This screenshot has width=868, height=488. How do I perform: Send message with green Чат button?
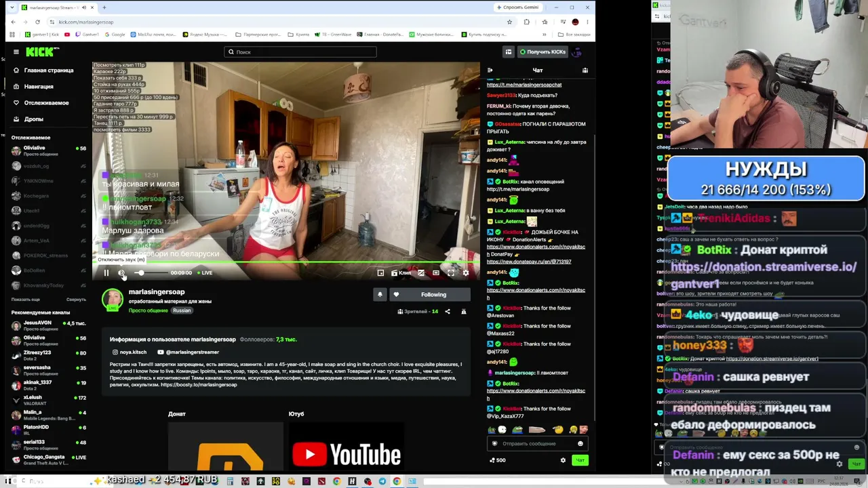pos(580,460)
